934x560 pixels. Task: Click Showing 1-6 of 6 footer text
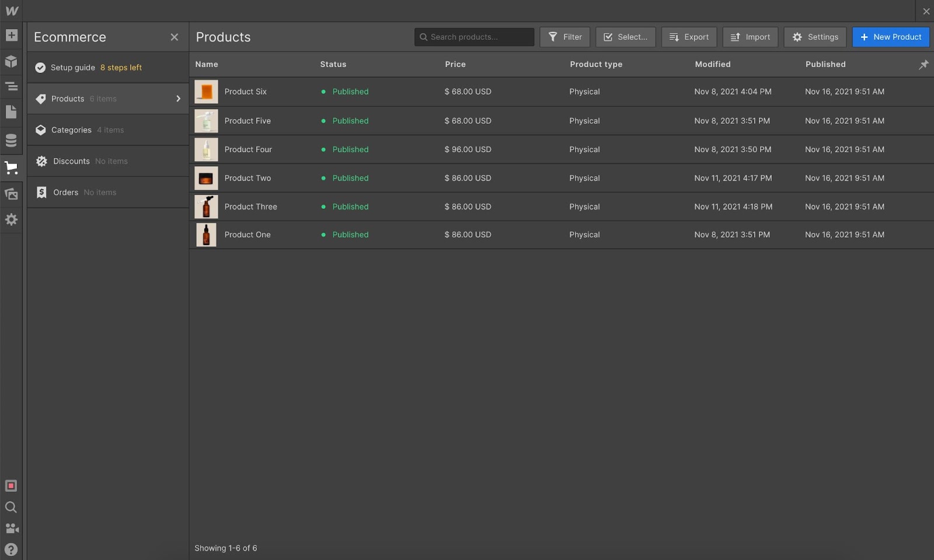(x=226, y=548)
